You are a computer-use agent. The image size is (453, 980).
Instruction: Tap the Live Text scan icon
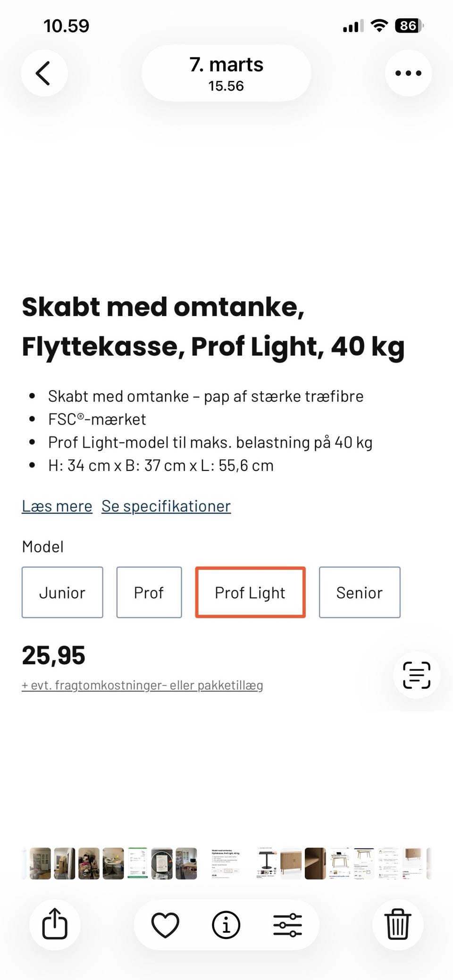tap(416, 675)
